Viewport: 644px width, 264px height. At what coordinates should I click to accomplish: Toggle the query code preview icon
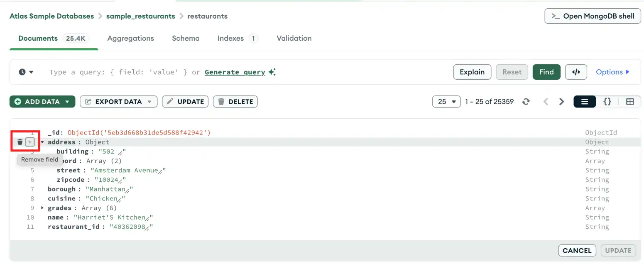tap(576, 72)
